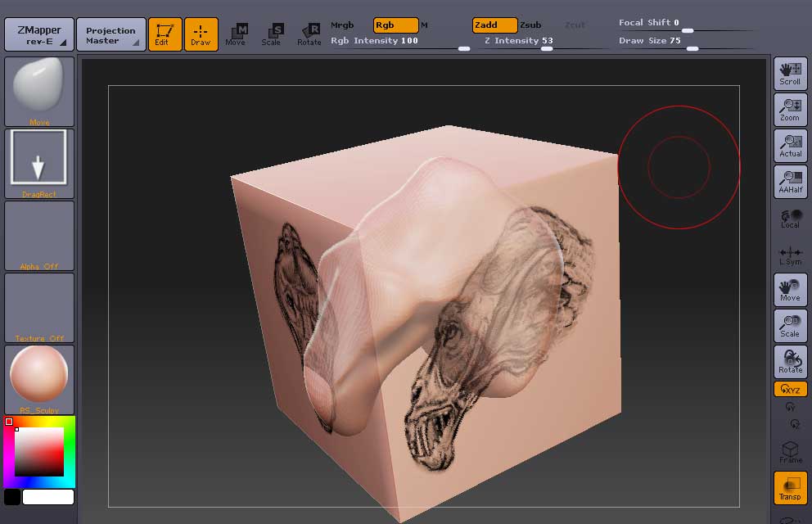812x524 pixels.
Task: Enable Local transformation mode
Action: click(790, 218)
